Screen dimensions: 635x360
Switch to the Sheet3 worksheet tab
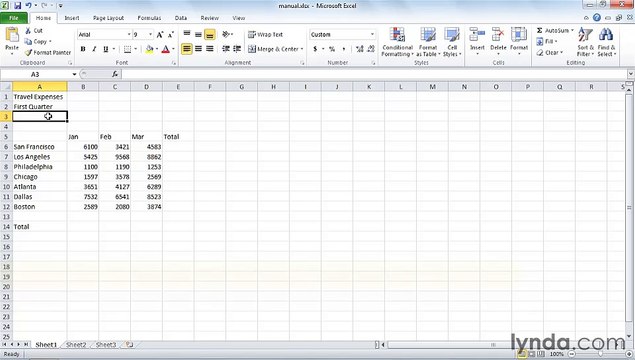pos(106,345)
